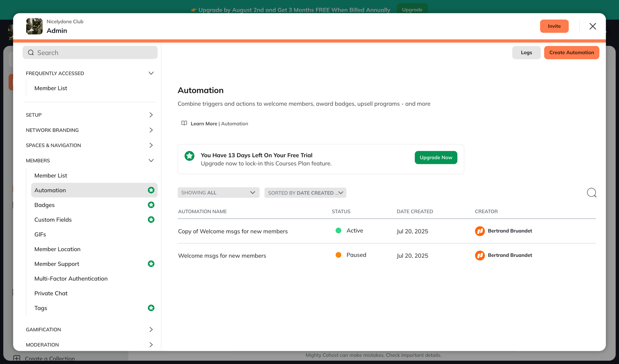Click the Nicelydone Club logo thumbnail
Screen dimensions: 619x364
34,26
